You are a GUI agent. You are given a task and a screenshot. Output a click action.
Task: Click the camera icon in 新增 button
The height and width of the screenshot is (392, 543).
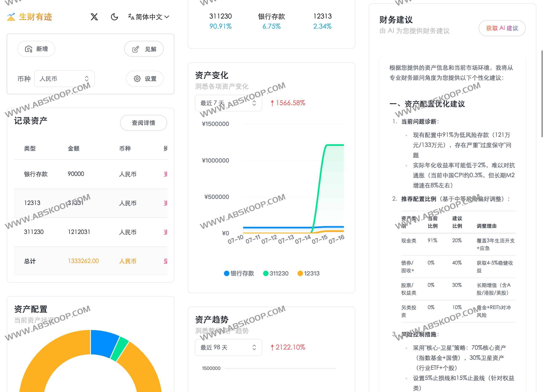click(x=29, y=49)
